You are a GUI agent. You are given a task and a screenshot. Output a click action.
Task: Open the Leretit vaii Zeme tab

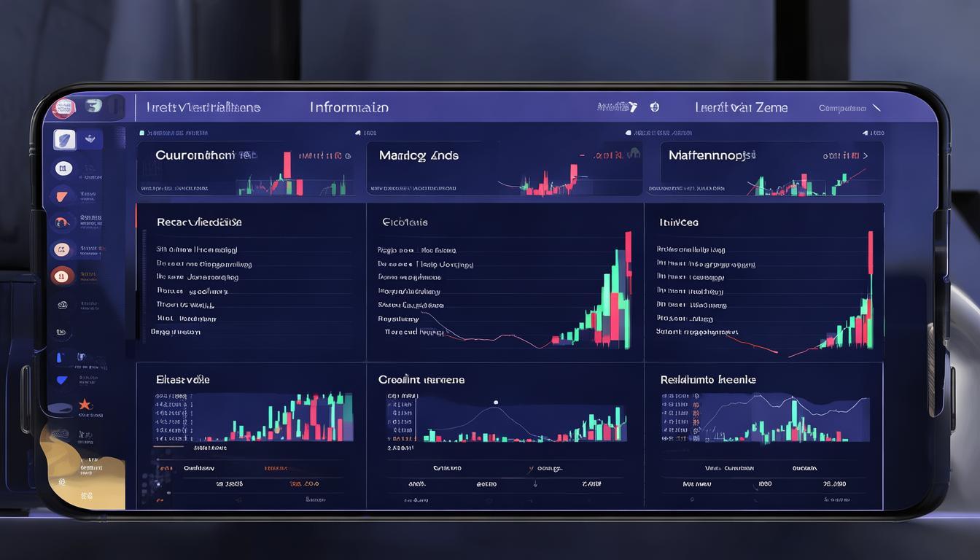[741, 107]
